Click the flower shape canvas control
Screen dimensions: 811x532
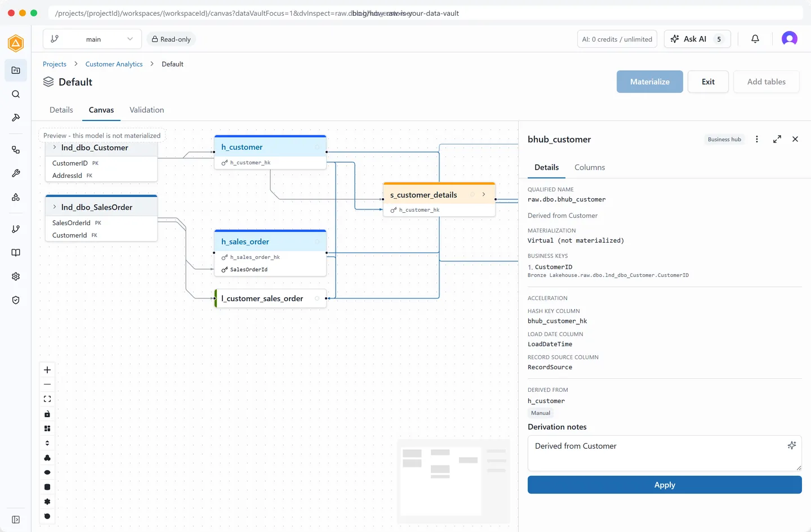coord(47,502)
